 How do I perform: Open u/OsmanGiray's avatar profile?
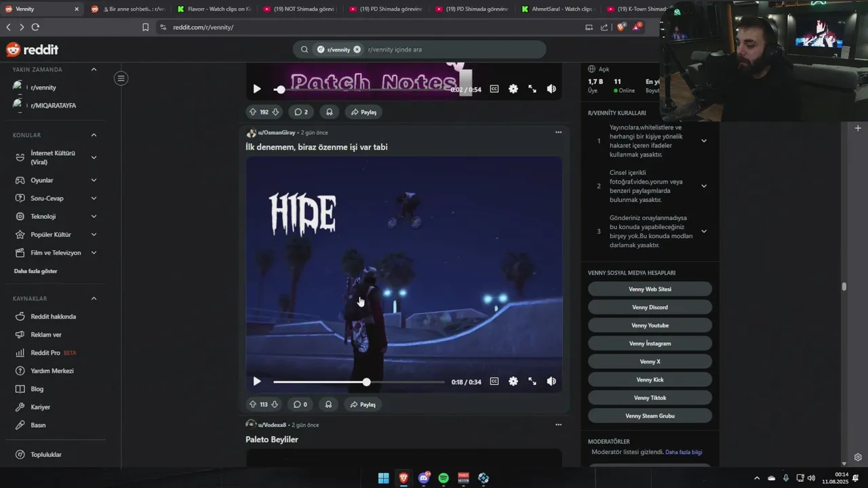click(x=251, y=133)
